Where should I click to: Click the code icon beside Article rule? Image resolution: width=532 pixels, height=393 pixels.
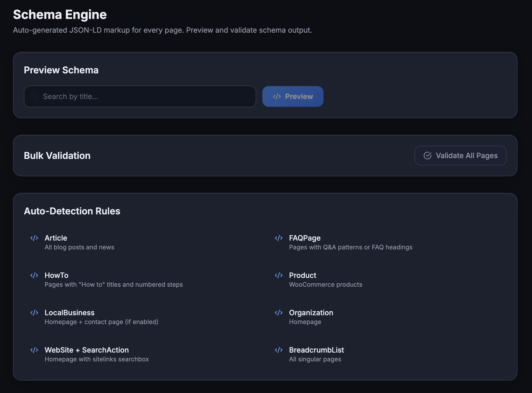point(34,238)
